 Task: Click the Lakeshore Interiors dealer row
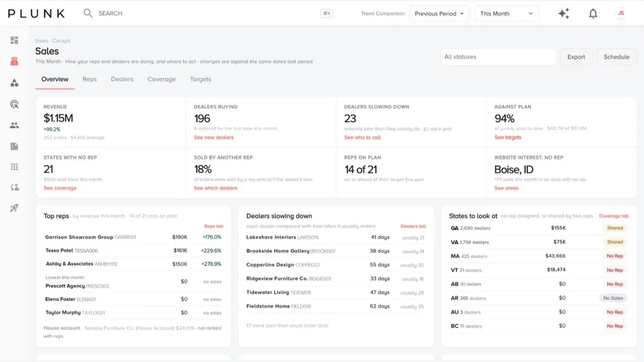[x=336, y=237]
